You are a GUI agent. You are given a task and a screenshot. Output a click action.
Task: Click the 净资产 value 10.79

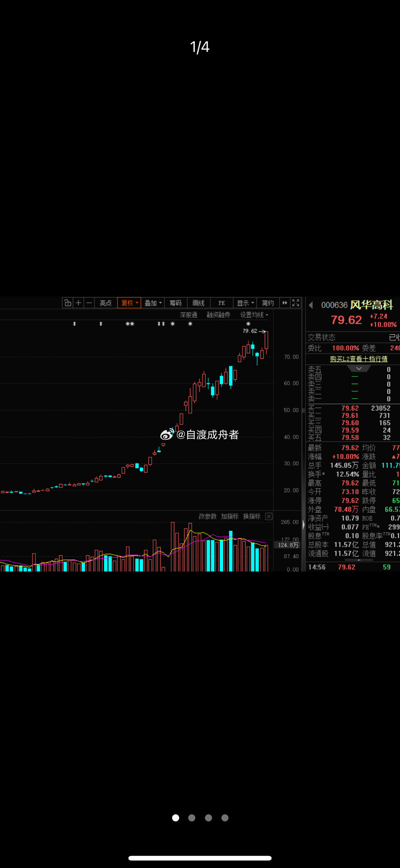tap(350, 518)
